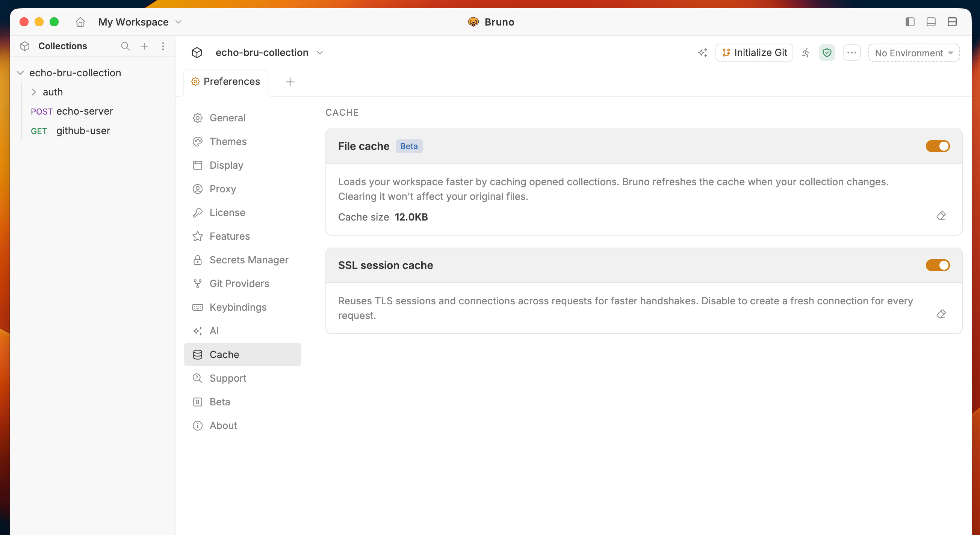Open the My Workspace dropdown

coord(140,22)
